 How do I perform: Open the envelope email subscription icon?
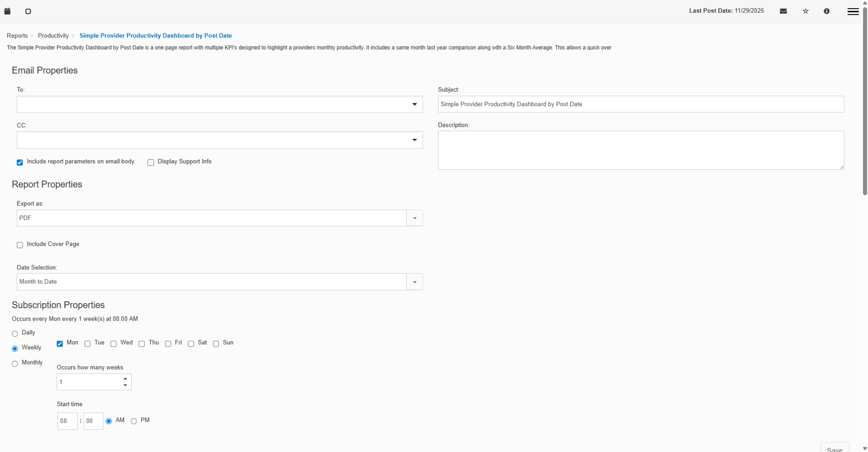pyautogui.click(x=783, y=11)
